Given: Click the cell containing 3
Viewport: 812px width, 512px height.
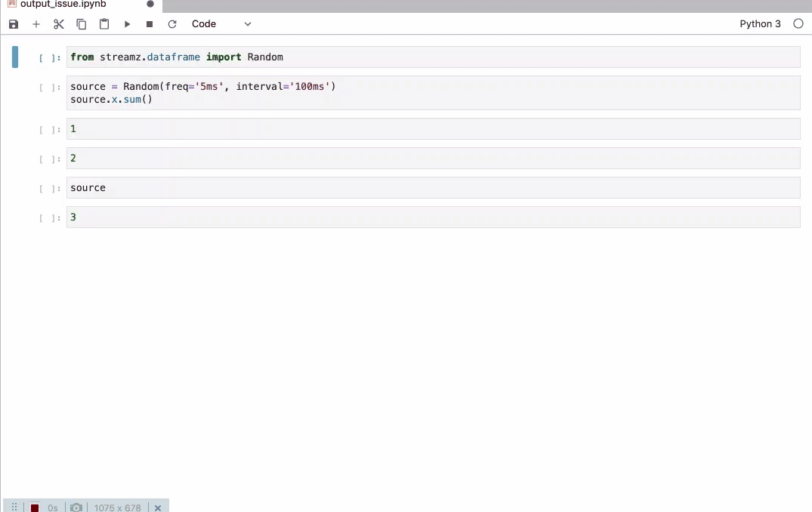Looking at the screenshot, I should 433,217.
